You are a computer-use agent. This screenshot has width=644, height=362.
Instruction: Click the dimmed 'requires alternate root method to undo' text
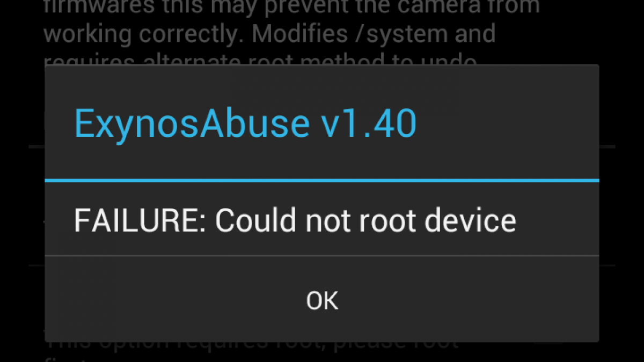click(x=260, y=60)
